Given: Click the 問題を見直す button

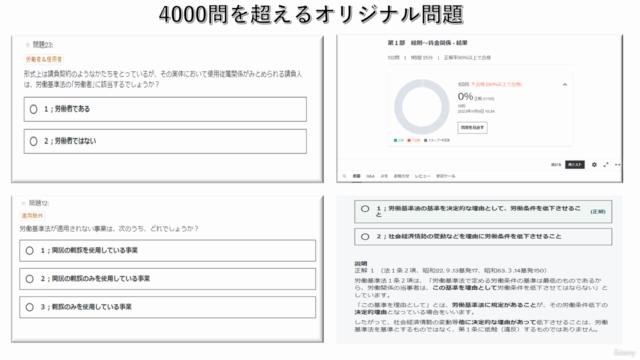Looking at the screenshot, I should pos(472,128).
